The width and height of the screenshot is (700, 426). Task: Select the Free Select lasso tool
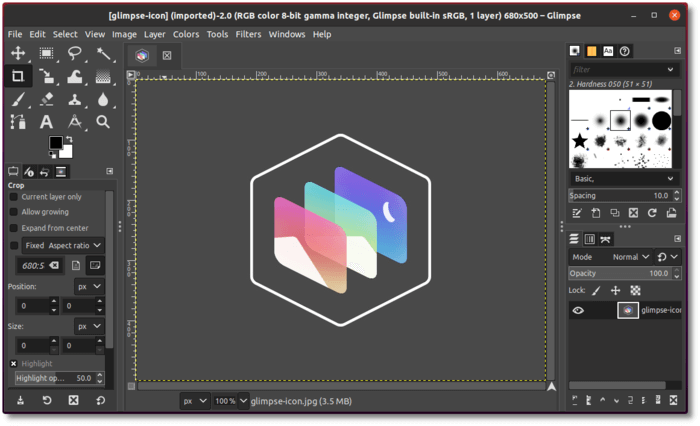(75, 53)
